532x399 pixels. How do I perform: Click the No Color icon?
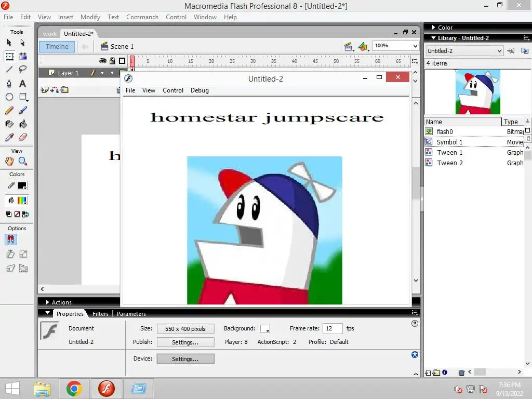pos(17,214)
